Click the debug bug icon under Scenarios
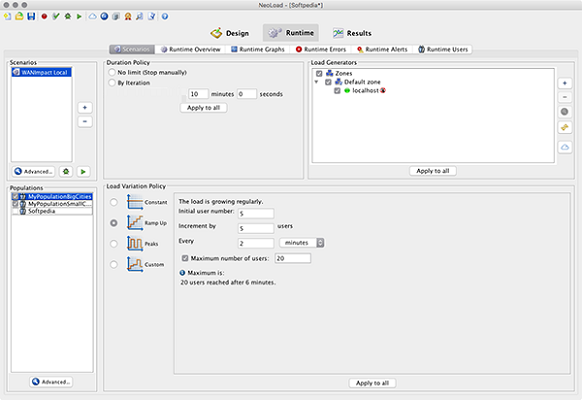Image resolution: width=582 pixels, height=400 pixels. pyautogui.click(x=66, y=171)
